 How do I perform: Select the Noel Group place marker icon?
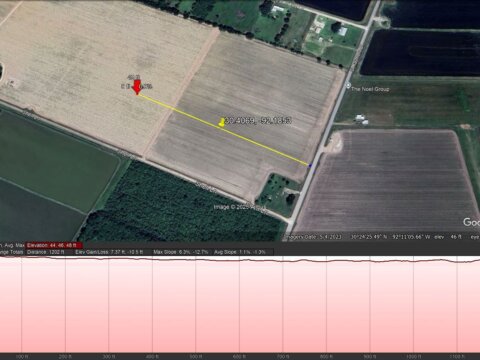(x=348, y=86)
